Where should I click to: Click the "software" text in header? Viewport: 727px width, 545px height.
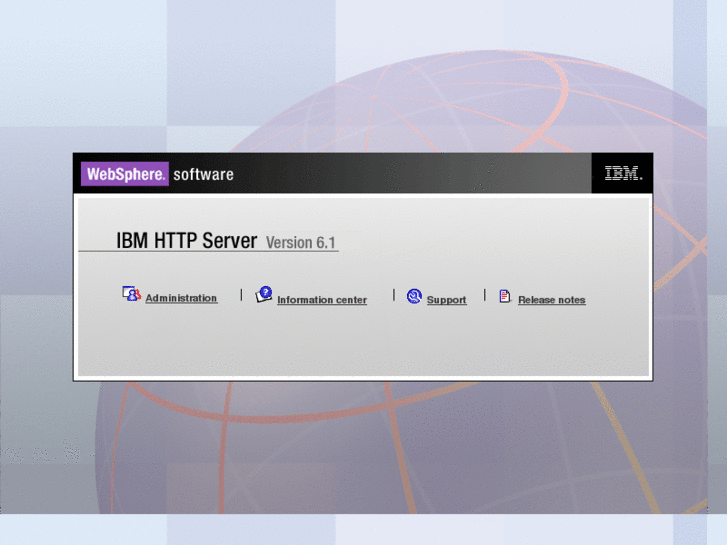[203, 175]
